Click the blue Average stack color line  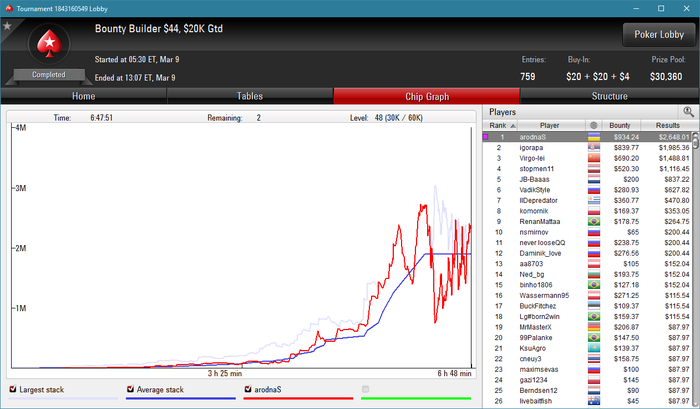pos(181,398)
